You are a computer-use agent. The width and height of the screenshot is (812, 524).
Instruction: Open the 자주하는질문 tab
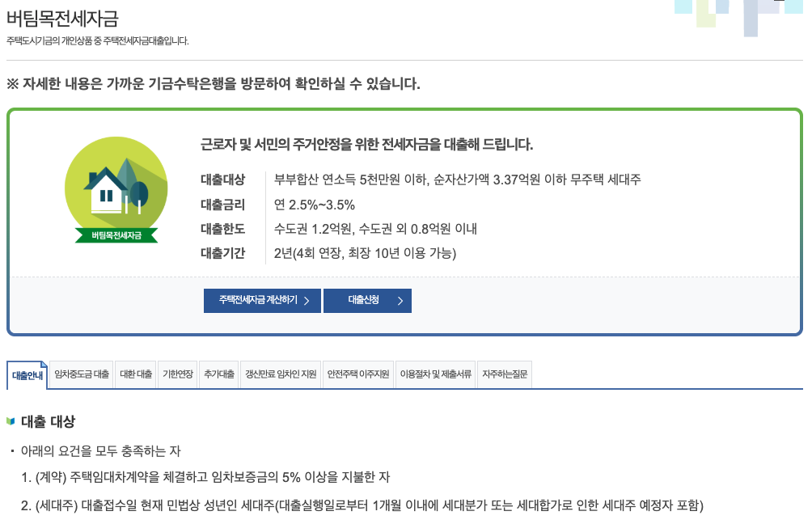pos(506,374)
